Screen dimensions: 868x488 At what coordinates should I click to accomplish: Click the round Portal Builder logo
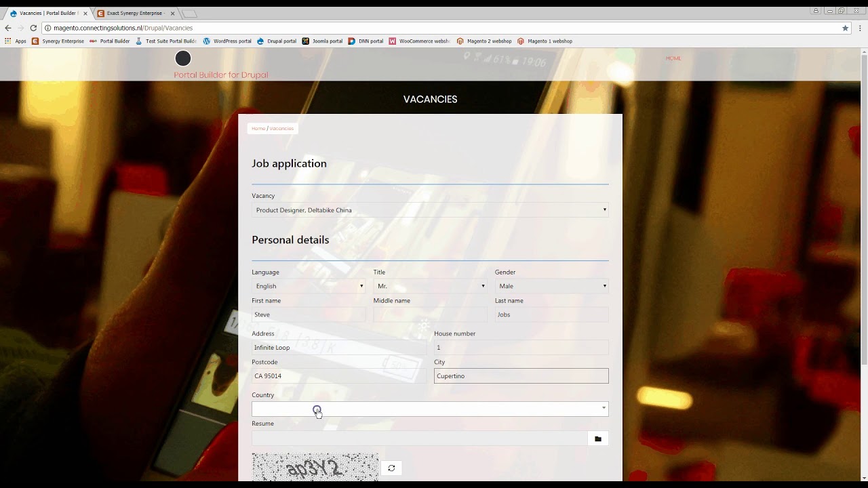183,58
